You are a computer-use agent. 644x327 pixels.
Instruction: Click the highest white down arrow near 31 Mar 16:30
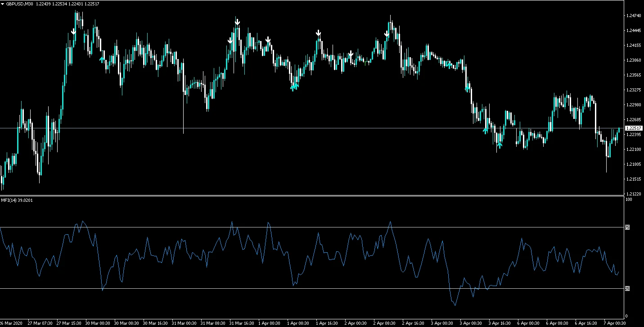(x=237, y=22)
